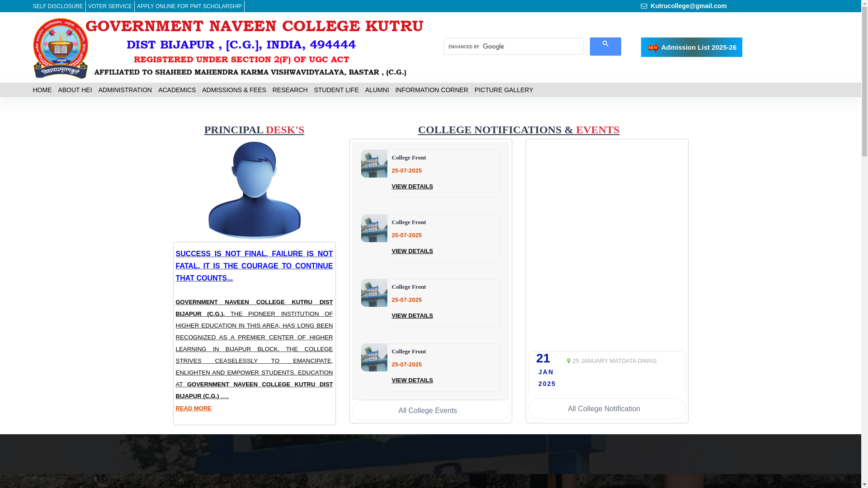868x488 pixels.
Task: Open the INFORMATION CORNER menu
Action: click(432, 90)
